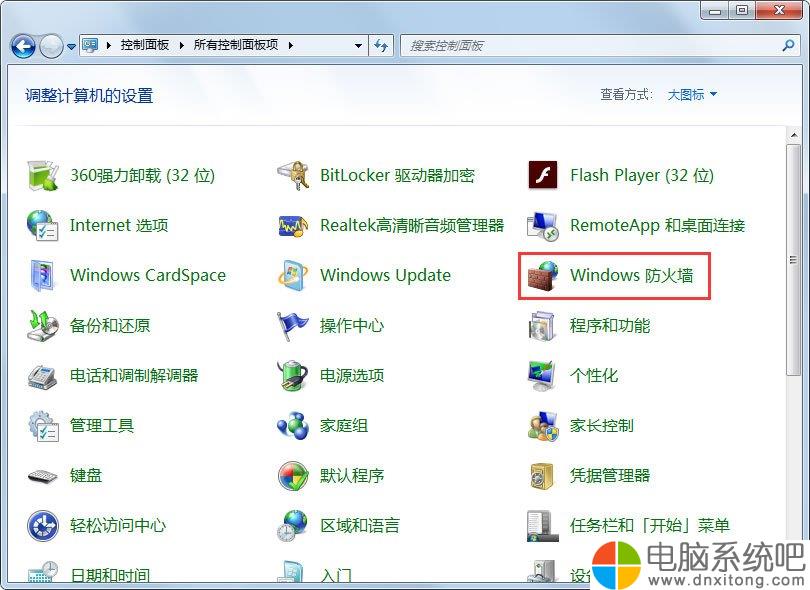Open the address bar history dropdown
This screenshot has height=590, width=810.
(358, 45)
